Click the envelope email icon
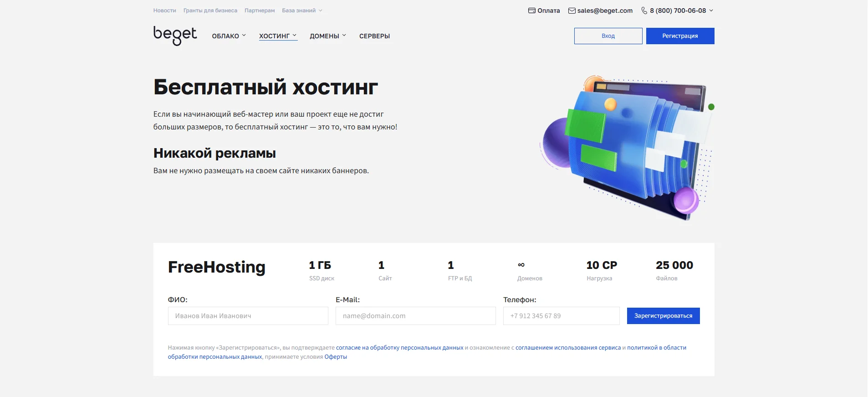 tap(572, 10)
